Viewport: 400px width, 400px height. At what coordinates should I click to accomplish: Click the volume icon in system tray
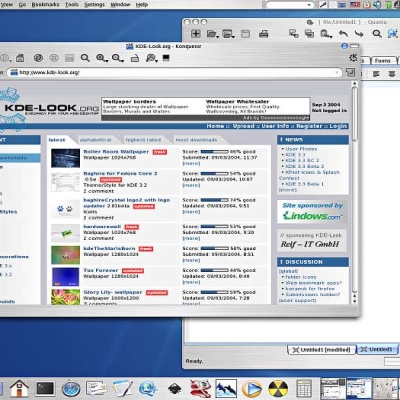click(x=377, y=5)
